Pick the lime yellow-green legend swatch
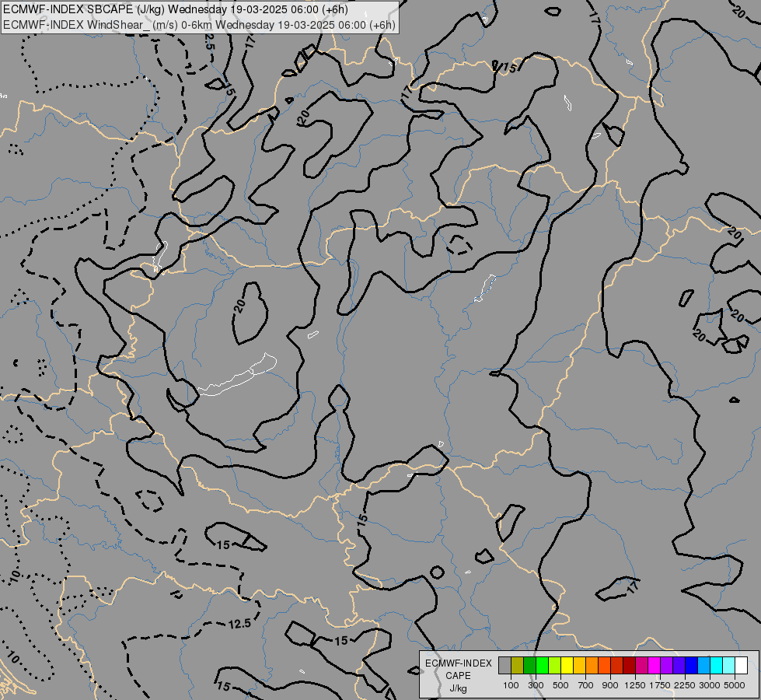761x700 pixels. point(555,666)
